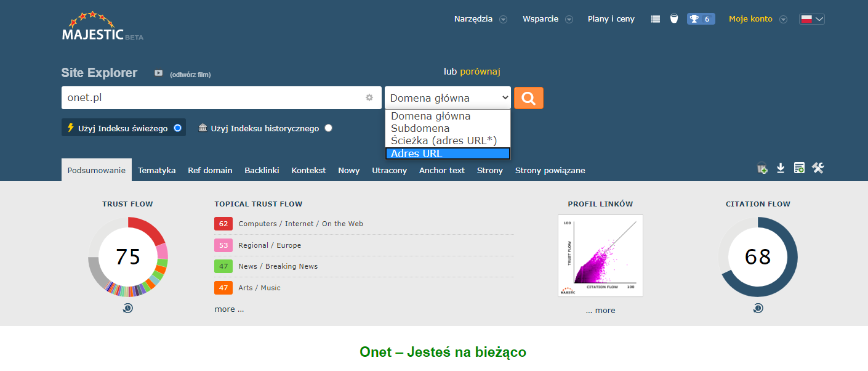
Task: Click Onet – Jesteś na bieżąco title
Action: [443, 353]
